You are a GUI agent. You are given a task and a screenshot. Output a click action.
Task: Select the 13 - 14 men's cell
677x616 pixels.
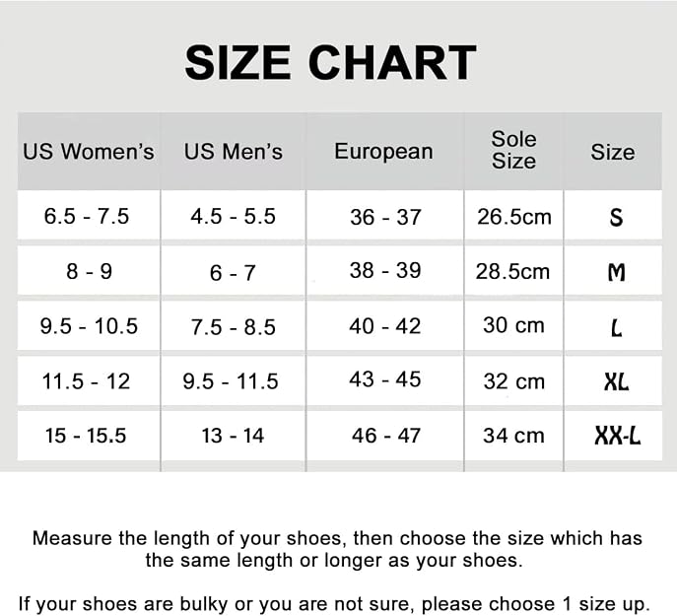(x=233, y=436)
